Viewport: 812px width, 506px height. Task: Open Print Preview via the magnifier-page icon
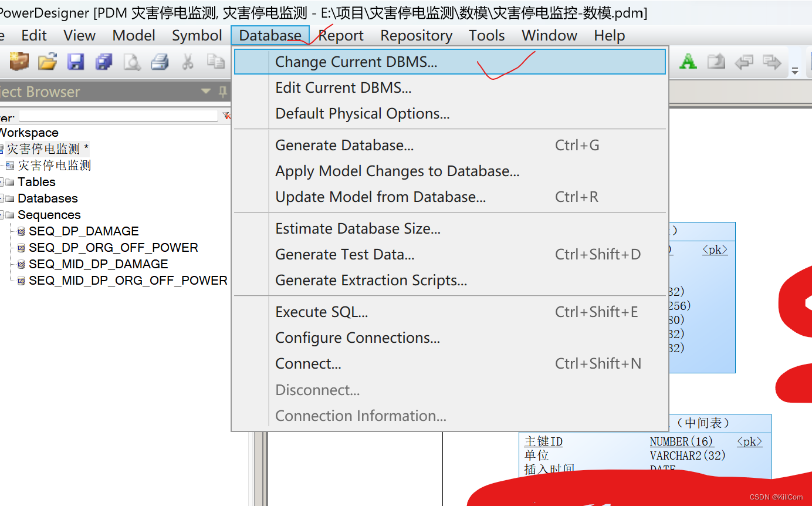[131, 62]
